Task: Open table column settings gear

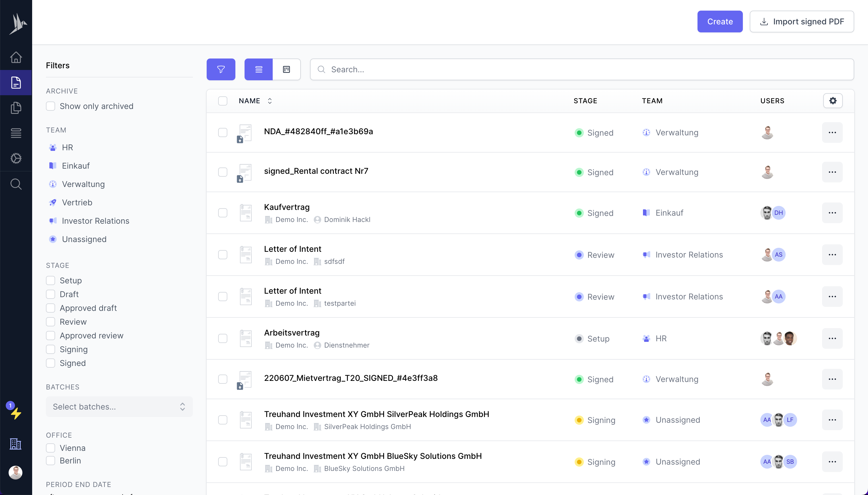Action: pos(833,101)
